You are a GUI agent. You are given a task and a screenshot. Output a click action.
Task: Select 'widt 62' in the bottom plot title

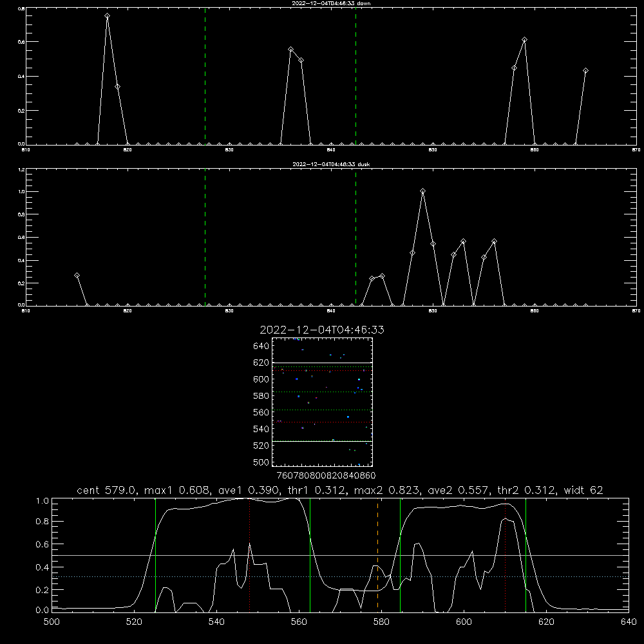coord(583,490)
